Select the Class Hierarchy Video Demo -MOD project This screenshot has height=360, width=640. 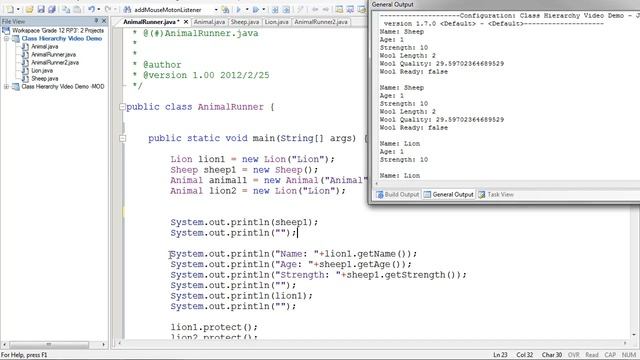tap(63, 87)
